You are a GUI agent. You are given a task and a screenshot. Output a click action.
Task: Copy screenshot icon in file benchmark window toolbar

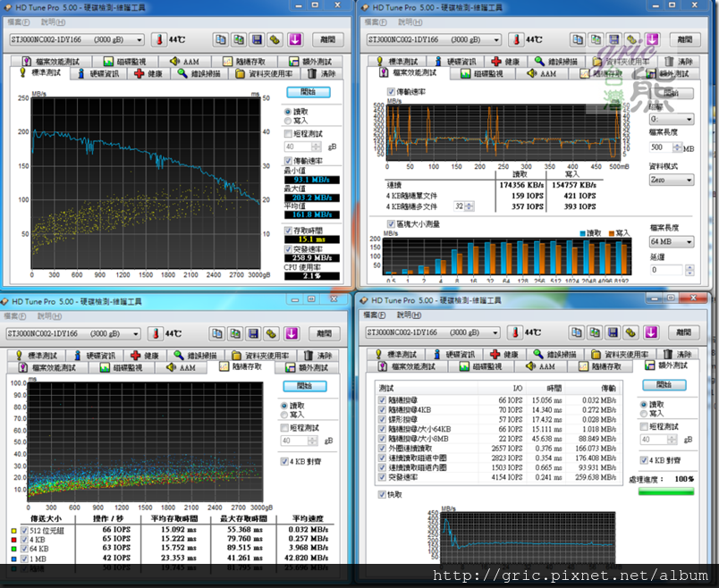point(596,40)
